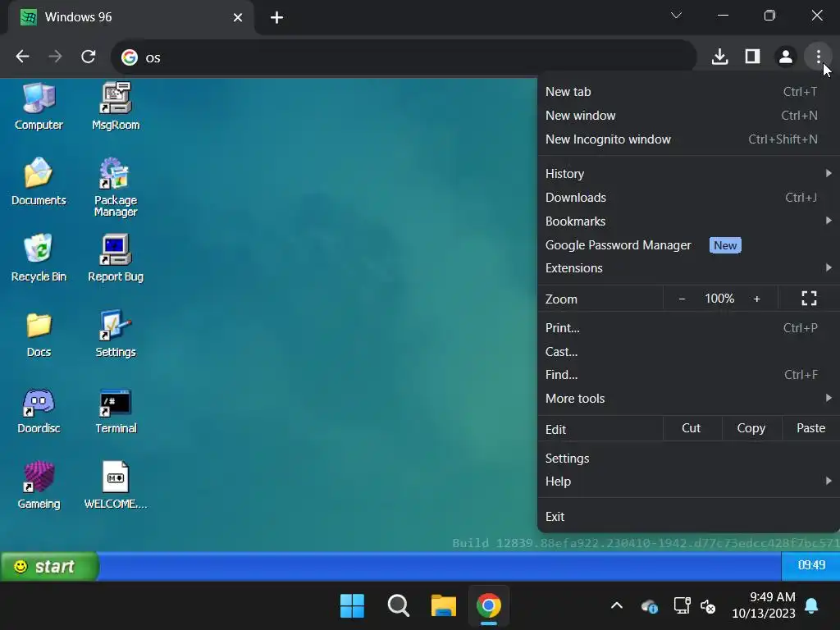Expand the Extensions submenu
Screen dimensions: 840x630
[688, 268]
